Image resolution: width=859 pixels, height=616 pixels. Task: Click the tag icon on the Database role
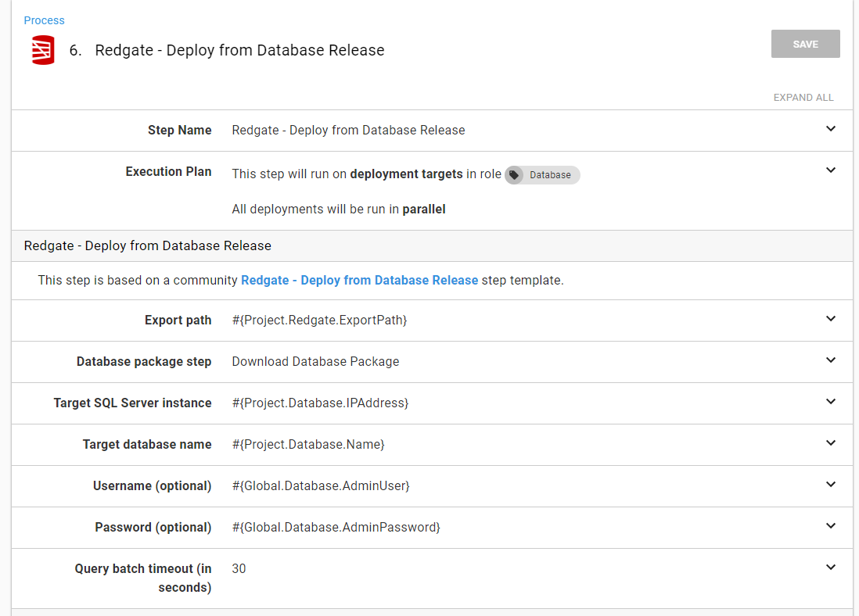click(514, 175)
